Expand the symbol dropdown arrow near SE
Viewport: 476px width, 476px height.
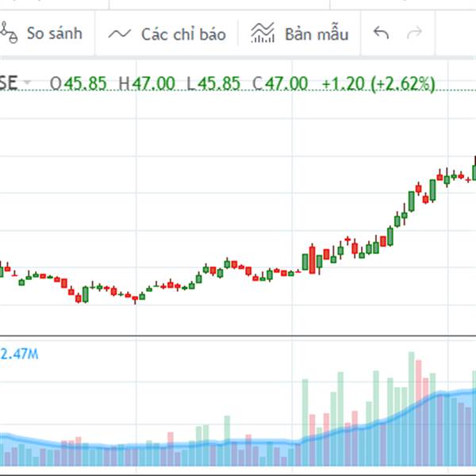[28, 82]
